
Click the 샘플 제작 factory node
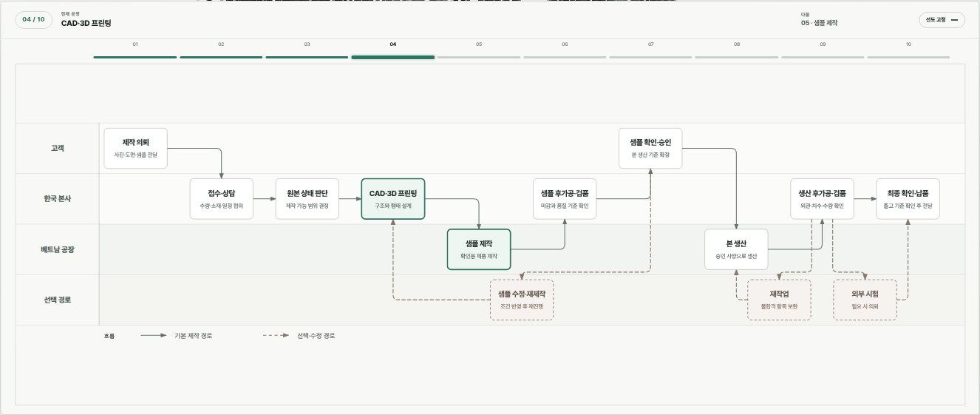tap(479, 249)
